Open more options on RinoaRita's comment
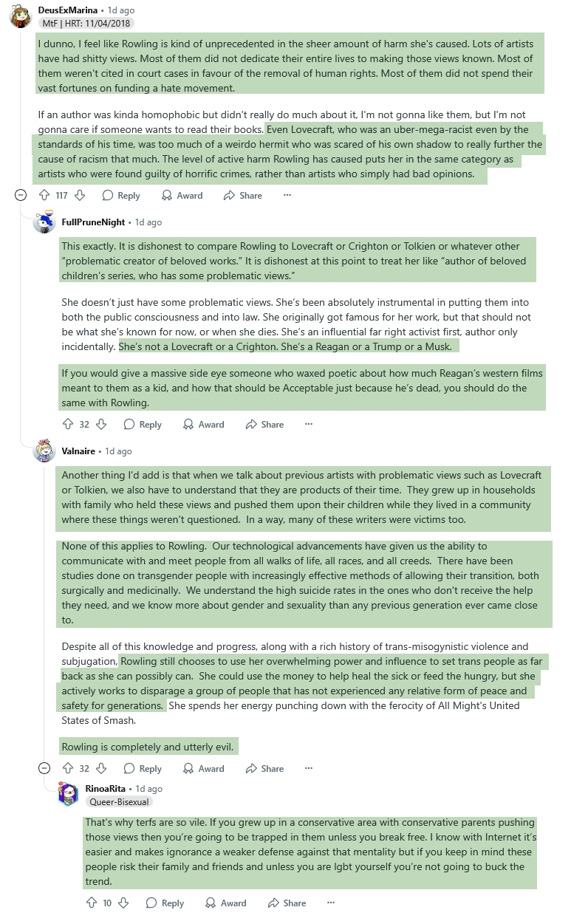The height and width of the screenshot is (924, 588). coord(331,903)
